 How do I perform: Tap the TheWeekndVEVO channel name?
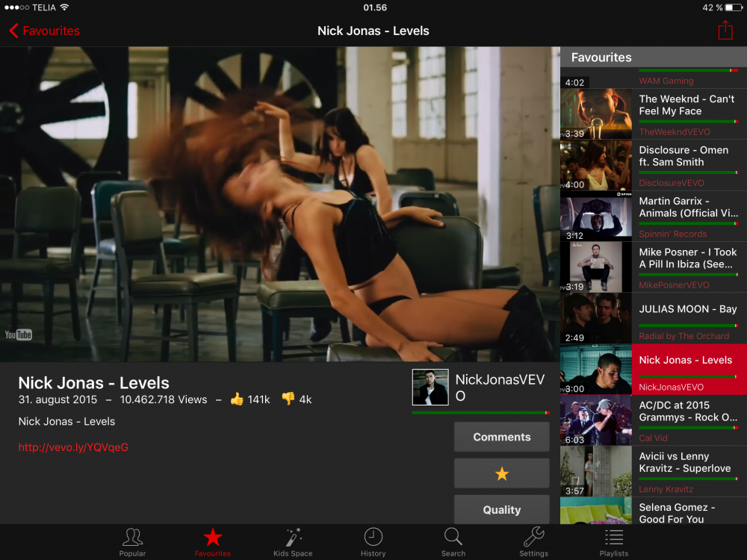pos(674,132)
